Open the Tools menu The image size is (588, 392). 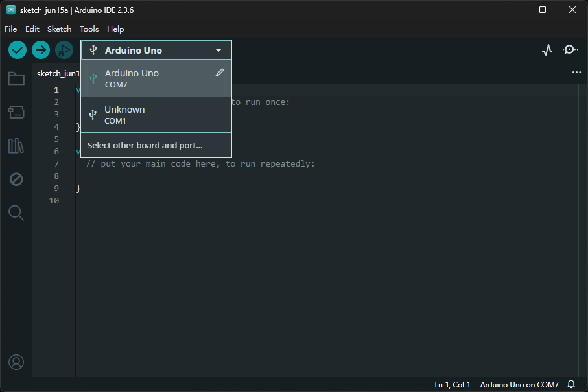(89, 29)
